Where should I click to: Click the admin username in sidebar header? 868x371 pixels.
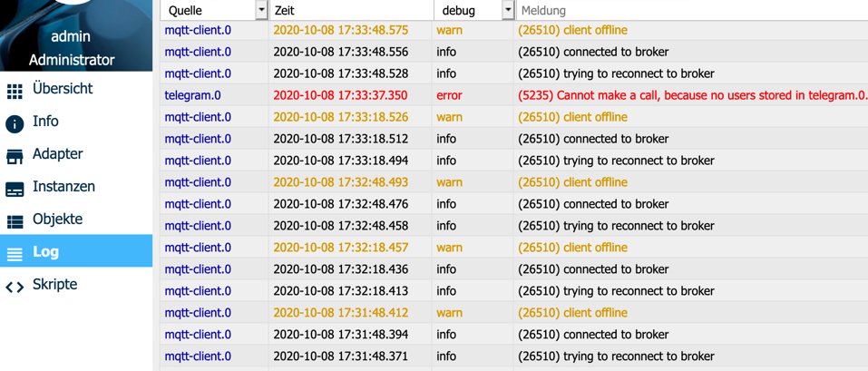click(x=71, y=38)
